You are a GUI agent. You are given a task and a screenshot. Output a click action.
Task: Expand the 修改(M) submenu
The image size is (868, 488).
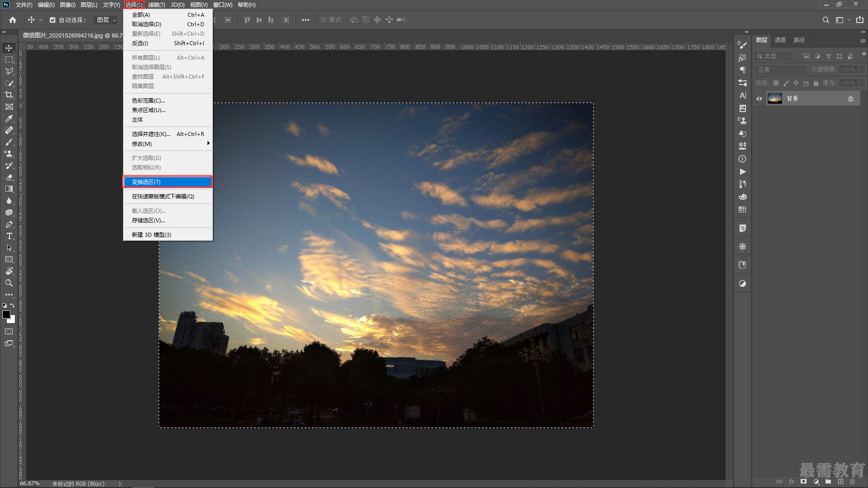pos(168,144)
